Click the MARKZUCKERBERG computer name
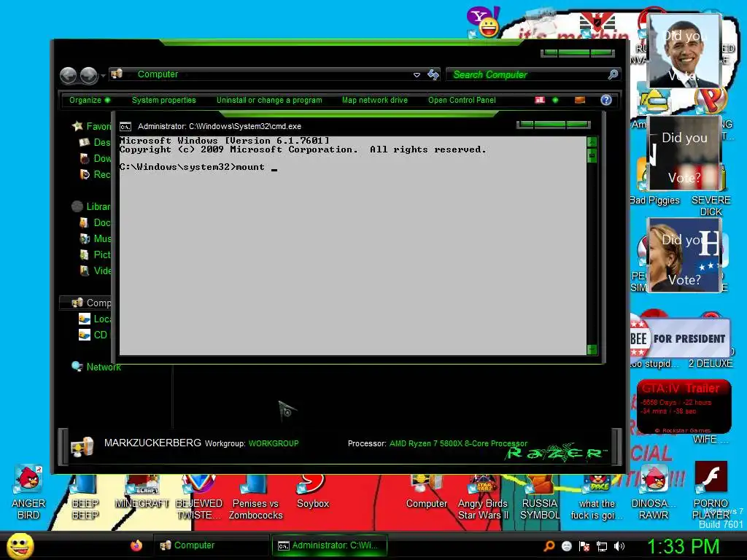Viewport: 747px width, 560px height. click(x=152, y=443)
